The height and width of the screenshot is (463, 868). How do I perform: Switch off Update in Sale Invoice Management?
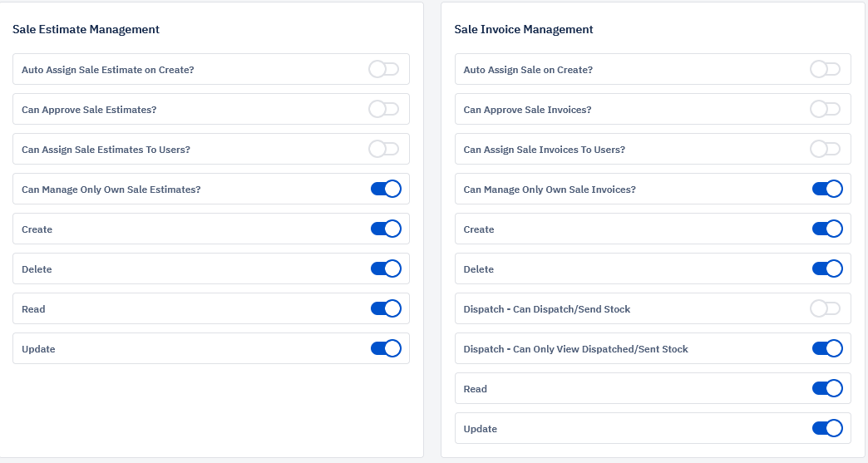click(827, 427)
